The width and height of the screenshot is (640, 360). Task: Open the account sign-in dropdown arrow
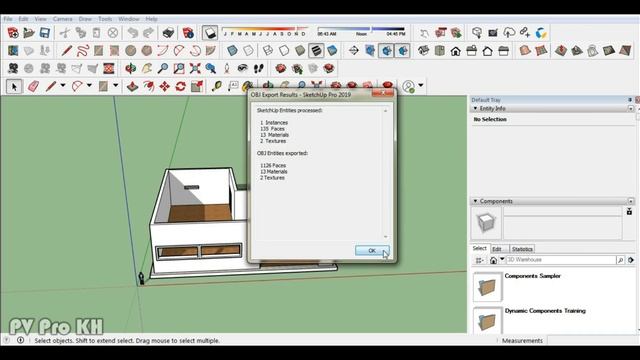(x=421, y=86)
